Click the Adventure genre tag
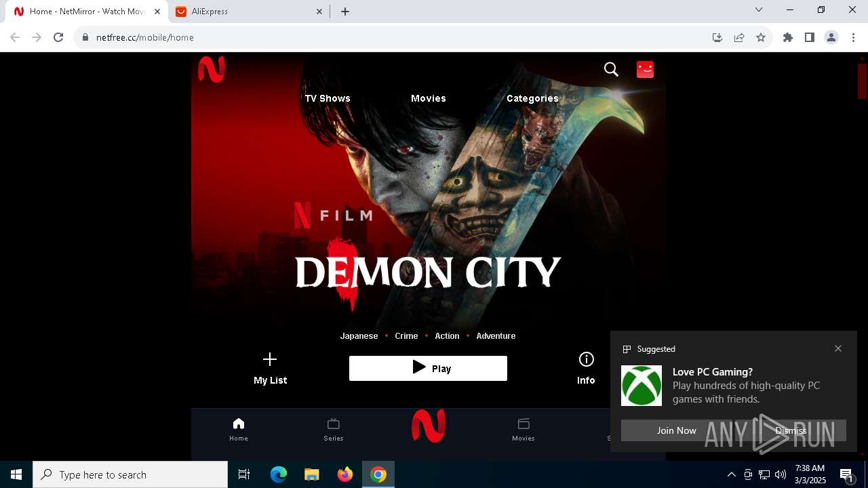This screenshot has height=488, width=868. click(x=496, y=336)
